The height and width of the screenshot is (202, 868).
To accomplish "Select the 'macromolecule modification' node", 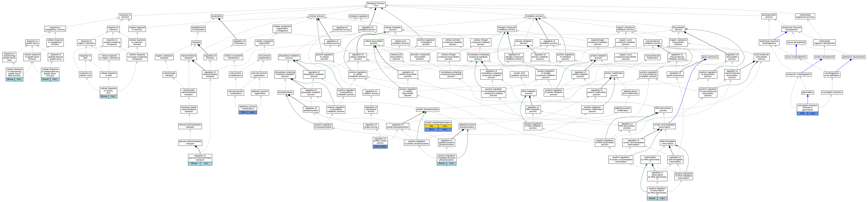I will coord(652,57).
